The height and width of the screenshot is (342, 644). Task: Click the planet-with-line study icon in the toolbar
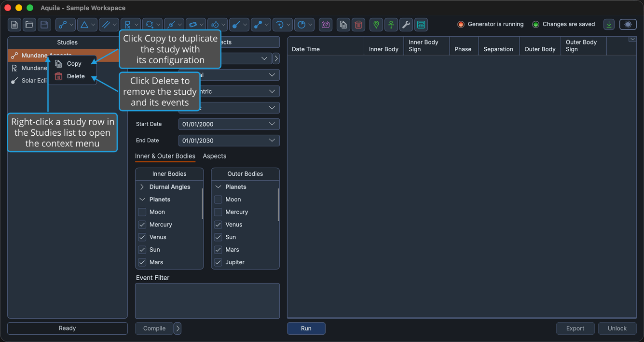coord(171,25)
